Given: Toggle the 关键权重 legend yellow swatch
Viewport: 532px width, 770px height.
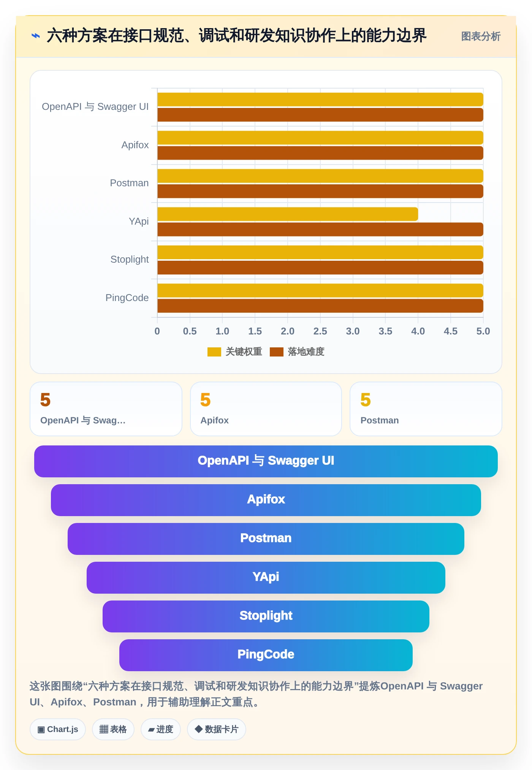Looking at the screenshot, I should pos(214,352).
